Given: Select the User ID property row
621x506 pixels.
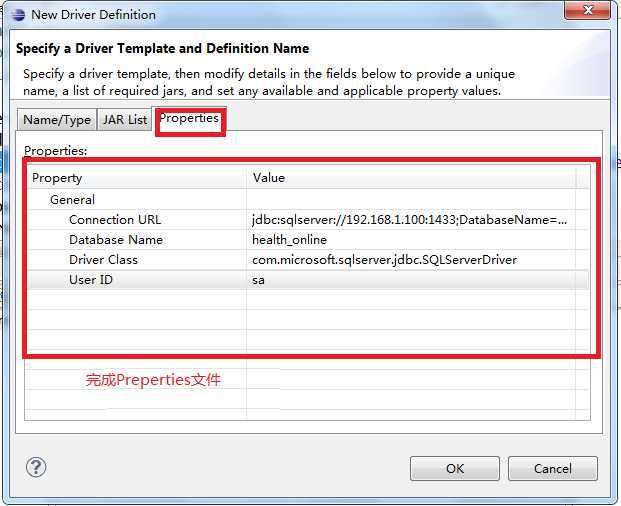Looking at the screenshot, I should [x=308, y=280].
